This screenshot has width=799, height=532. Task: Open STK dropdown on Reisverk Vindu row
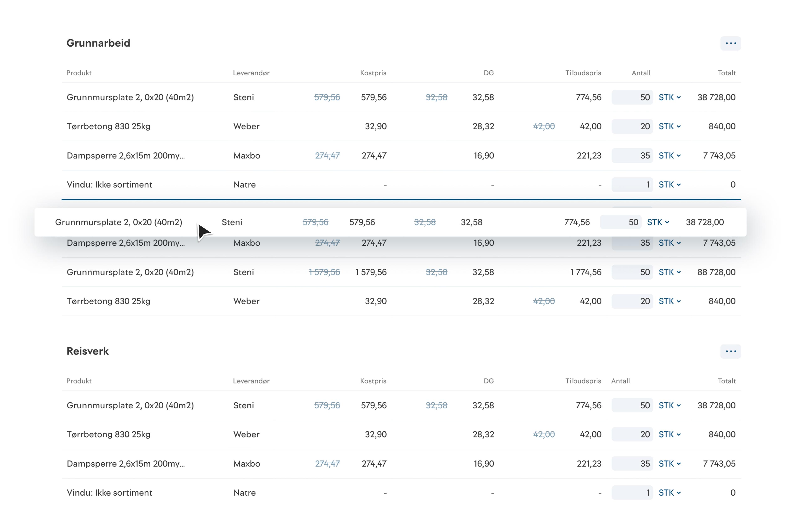click(669, 493)
